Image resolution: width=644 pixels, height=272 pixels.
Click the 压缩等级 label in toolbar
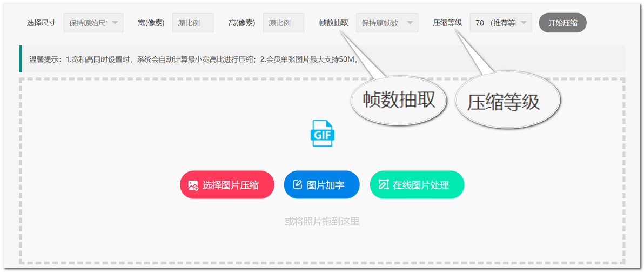[447, 23]
